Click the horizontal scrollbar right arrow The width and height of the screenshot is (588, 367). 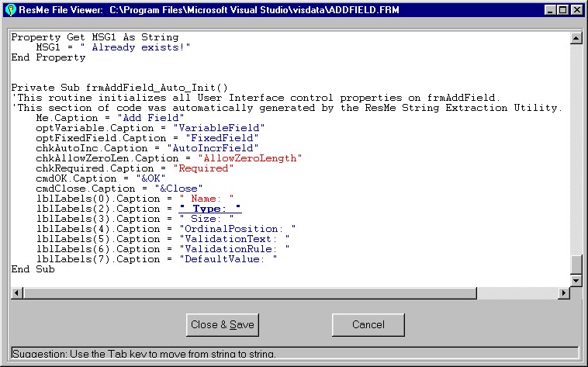pos(563,293)
